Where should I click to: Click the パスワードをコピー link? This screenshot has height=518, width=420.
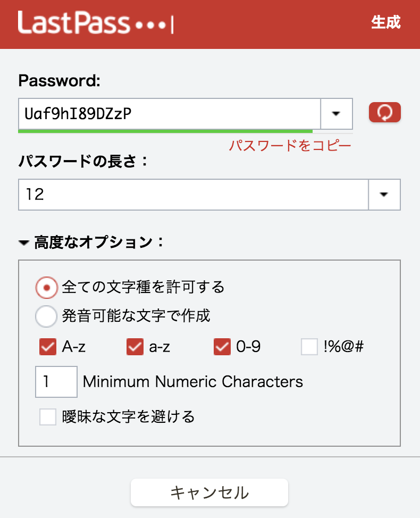(x=290, y=146)
